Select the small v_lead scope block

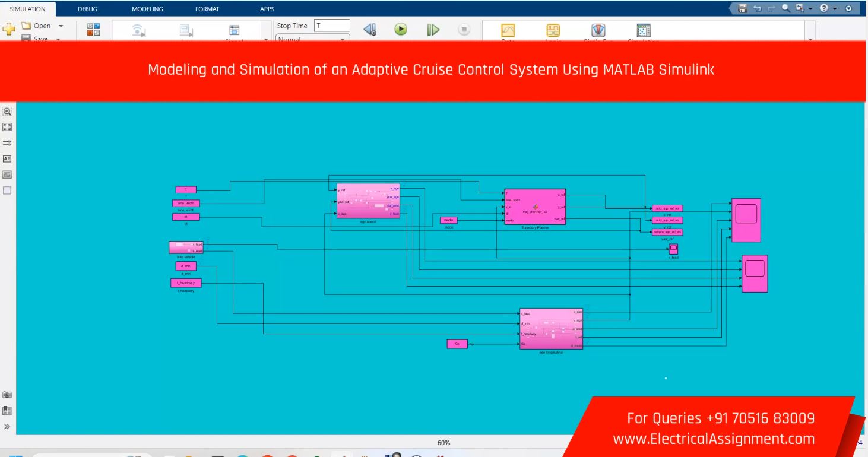[x=673, y=249]
